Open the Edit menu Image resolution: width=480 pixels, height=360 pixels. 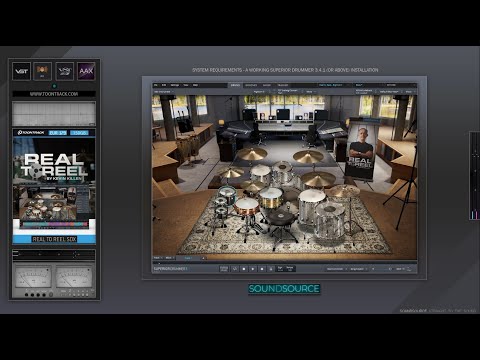coord(164,85)
